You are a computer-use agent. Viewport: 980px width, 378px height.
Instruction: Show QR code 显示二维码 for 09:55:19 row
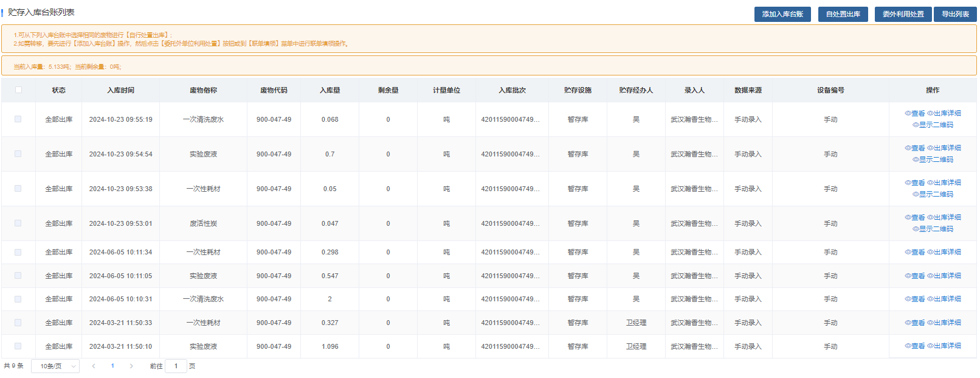pos(933,125)
